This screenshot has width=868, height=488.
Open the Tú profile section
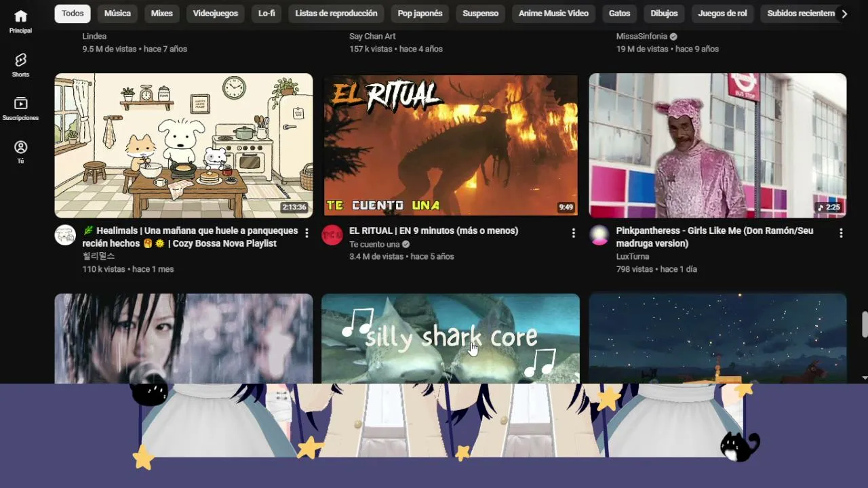tap(20, 152)
